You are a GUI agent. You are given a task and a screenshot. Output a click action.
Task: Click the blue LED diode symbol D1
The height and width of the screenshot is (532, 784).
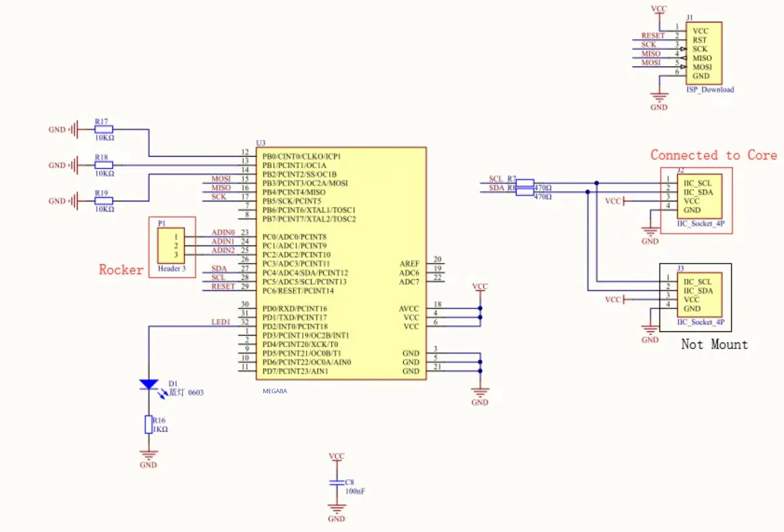pyautogui.click(x=149, y=384)
